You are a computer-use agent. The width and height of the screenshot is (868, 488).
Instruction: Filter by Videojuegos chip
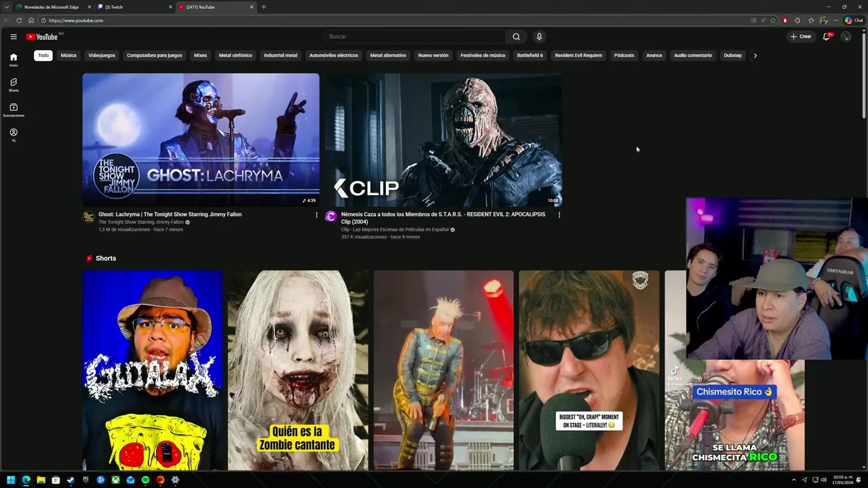pyautogui.click(x=102, y=56)
